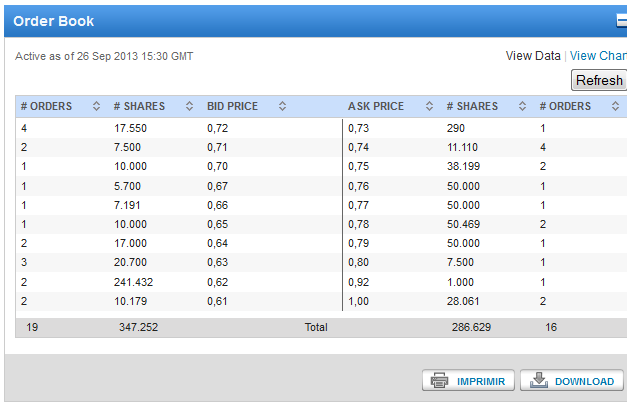Click the Order Book title

tap(54, 21)
